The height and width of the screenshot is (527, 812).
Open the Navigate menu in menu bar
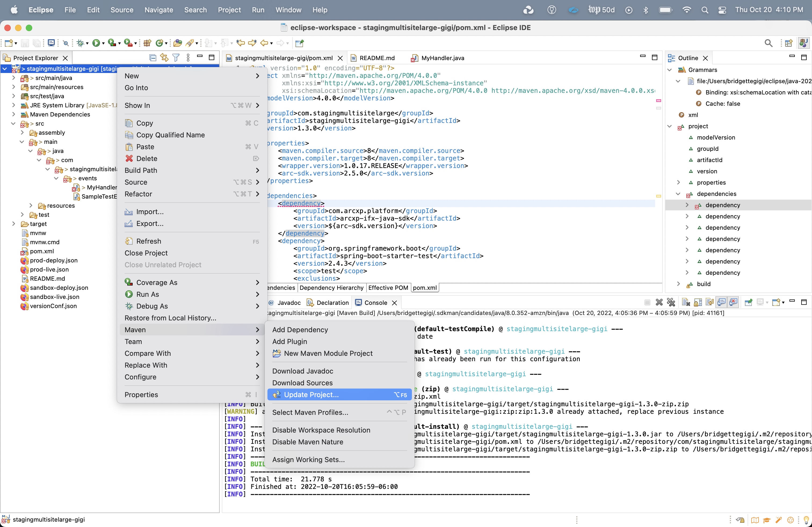[x=159, y=10]
